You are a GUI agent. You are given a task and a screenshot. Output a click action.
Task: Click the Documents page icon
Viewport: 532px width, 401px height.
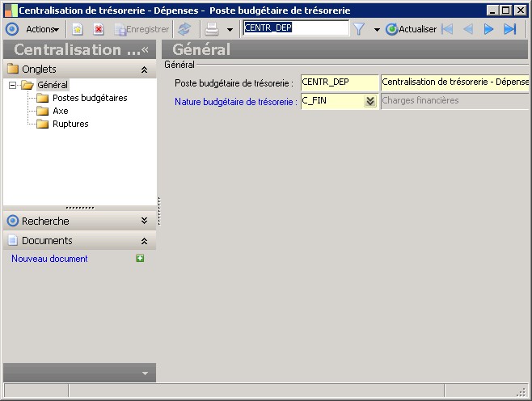tap(13, 240)
